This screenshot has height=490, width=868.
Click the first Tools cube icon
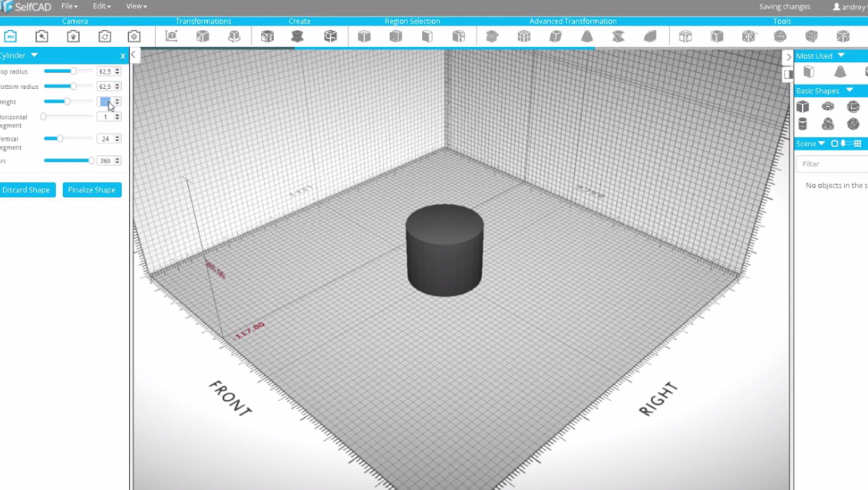click(685, 37)
